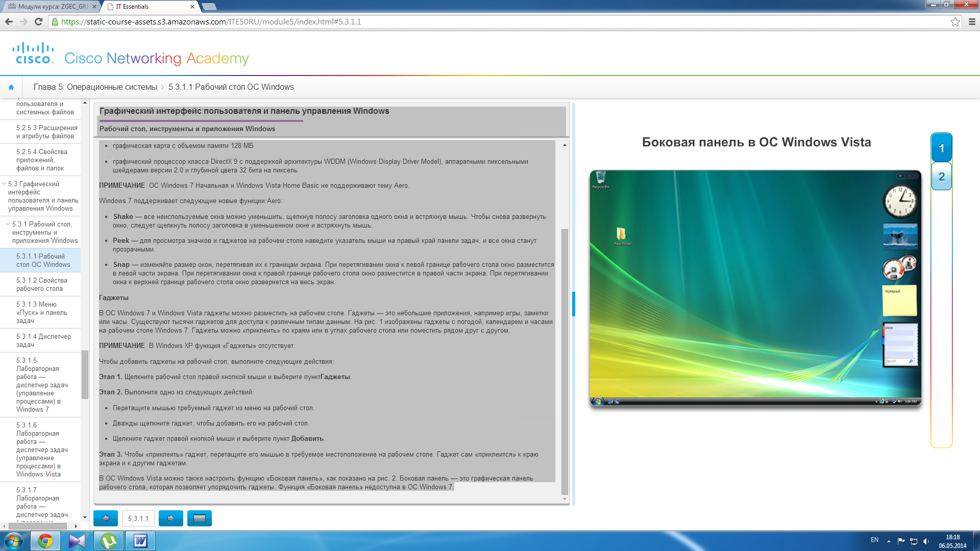Click the bold word Shake
This screenshot has height=551, width=980.
(x=123, y=216)
